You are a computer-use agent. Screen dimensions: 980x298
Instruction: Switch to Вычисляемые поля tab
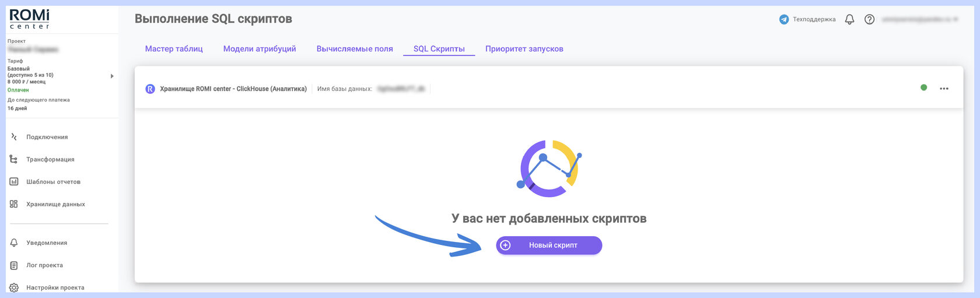click(355, 49)
